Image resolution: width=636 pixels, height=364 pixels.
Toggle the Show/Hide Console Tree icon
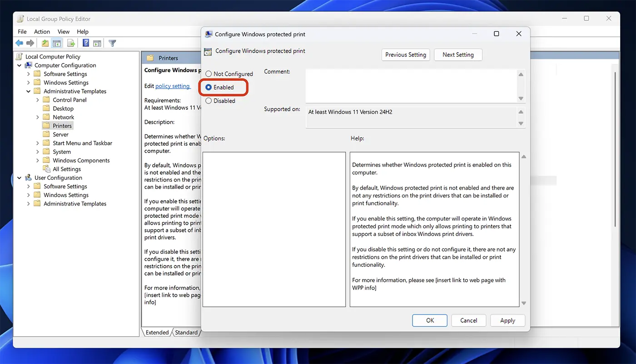57,43
